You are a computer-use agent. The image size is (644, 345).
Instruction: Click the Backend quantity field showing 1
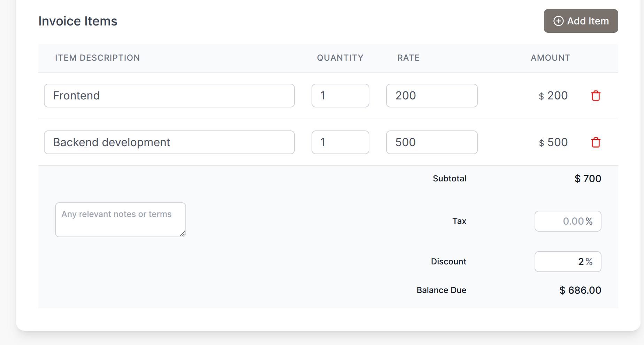[340, 142]
